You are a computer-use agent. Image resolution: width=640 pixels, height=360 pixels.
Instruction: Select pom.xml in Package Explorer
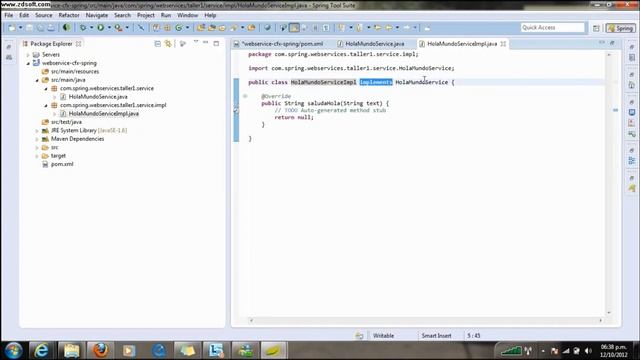pos(62,164)
